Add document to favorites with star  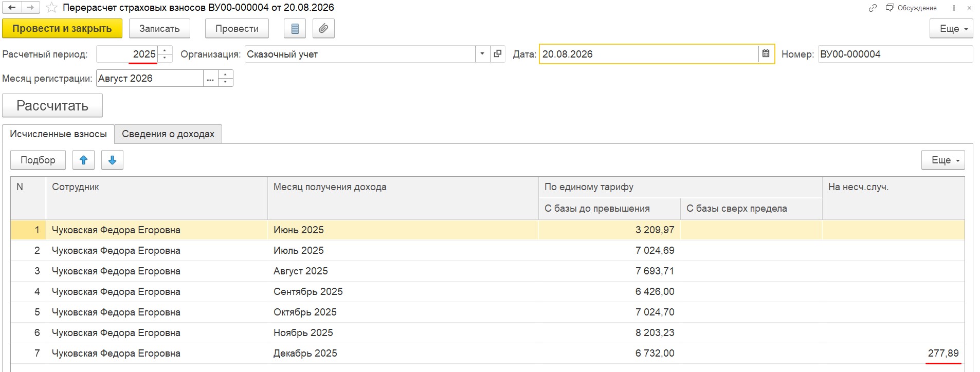click(x=51, y=8)
